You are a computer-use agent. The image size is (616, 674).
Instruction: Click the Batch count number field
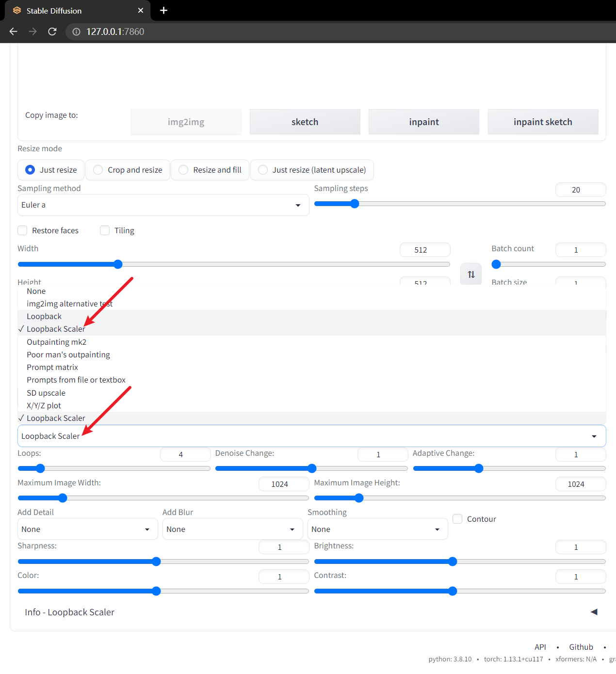pos(581,250)
